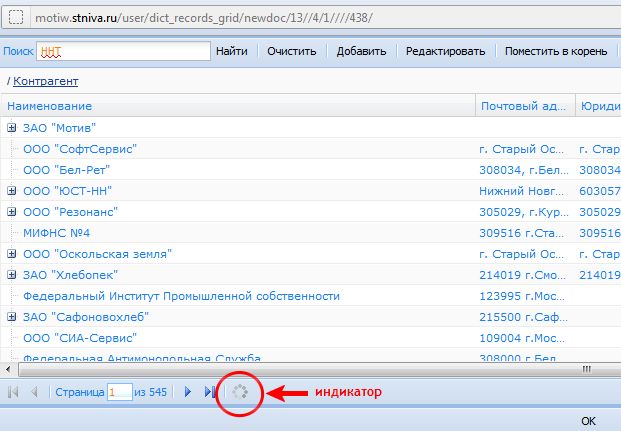Expand the ООО "Резонанс" node
This screenshot has width=621, height=431.
tap(12, 212)
